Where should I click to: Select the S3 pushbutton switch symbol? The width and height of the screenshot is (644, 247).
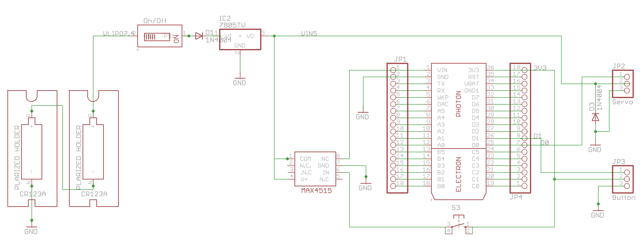[x=459, y=224]
